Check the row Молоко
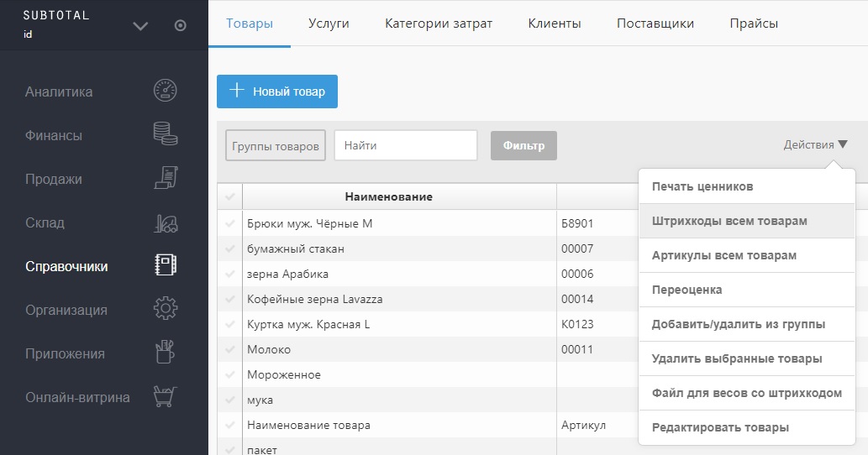This screenshot has height=455, width=868. (x=229, y=349)
